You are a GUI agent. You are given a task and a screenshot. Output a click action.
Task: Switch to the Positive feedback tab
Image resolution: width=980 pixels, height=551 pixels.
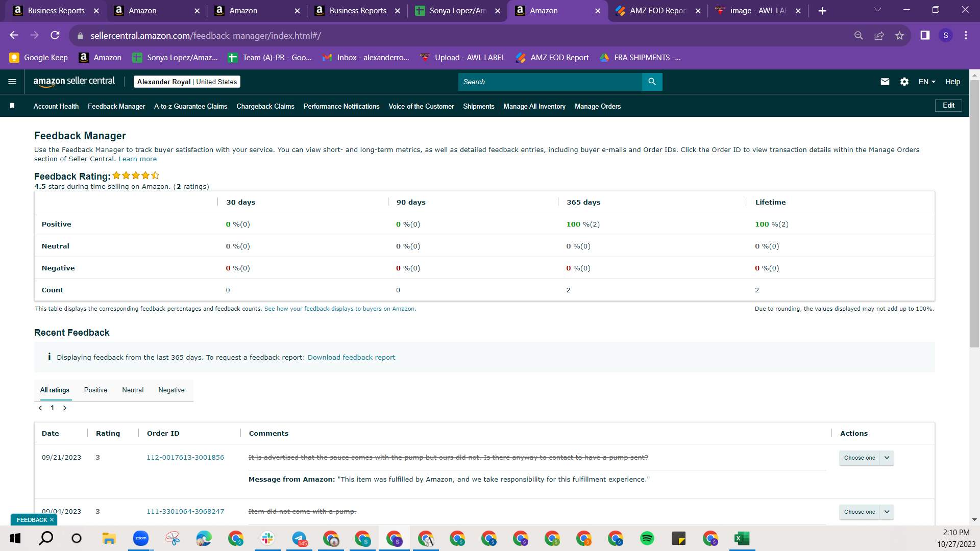pos(95,390)
